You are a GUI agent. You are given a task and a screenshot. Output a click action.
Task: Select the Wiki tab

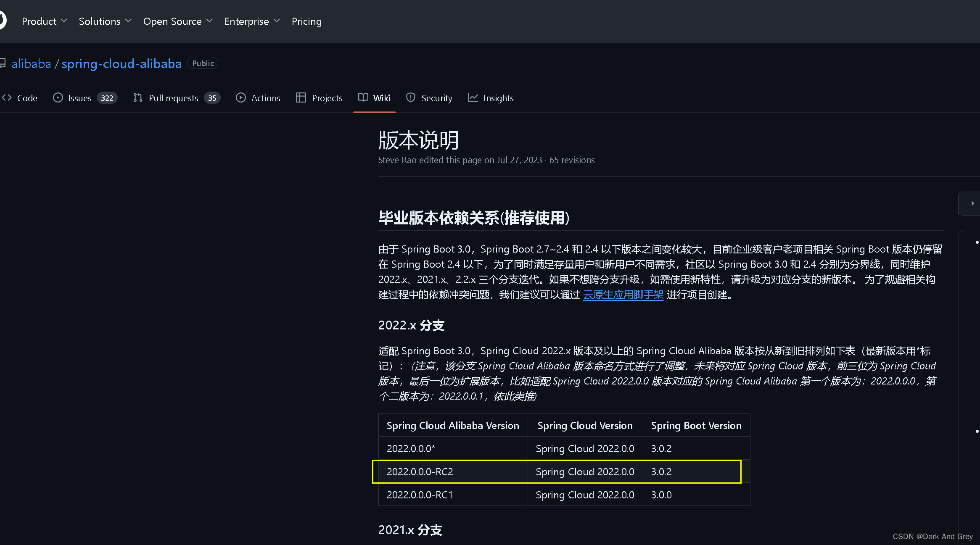pos(374,98)
